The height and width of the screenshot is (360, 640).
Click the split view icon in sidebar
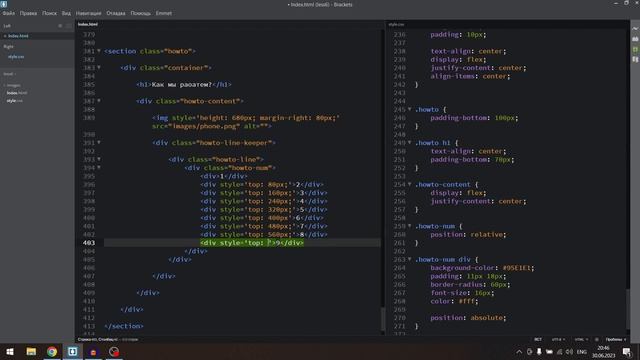pos(69,26)
